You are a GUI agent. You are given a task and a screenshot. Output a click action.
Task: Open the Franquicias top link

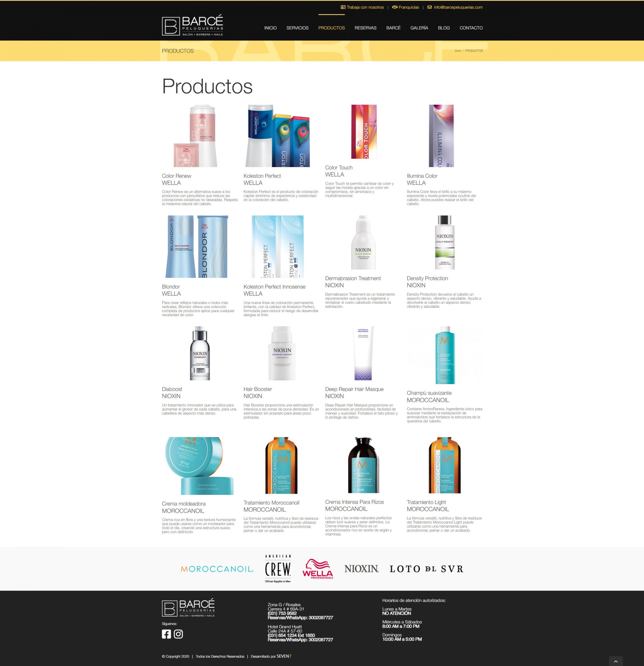(405, 7)
